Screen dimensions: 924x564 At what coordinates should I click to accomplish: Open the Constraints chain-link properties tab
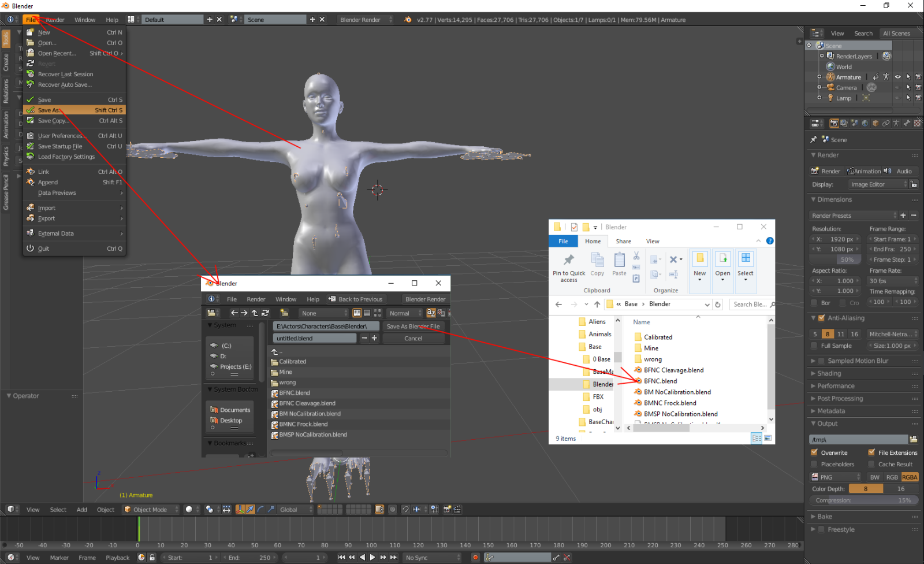(886, 123)
